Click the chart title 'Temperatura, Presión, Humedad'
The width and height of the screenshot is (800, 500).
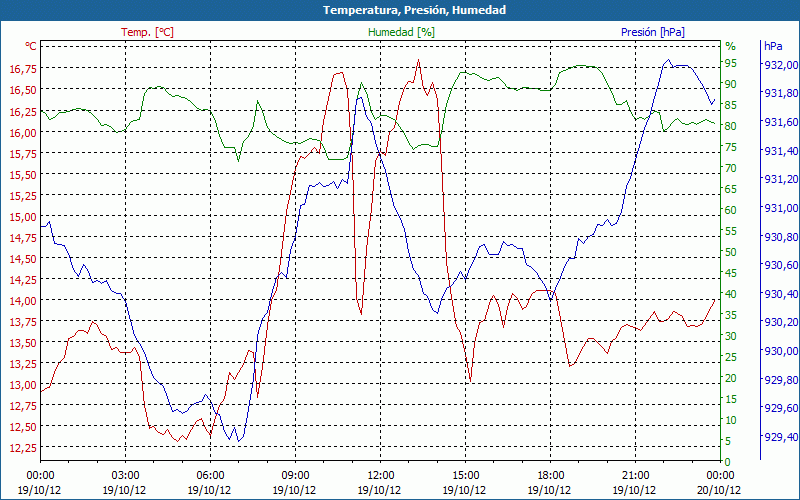coord(414,10)
